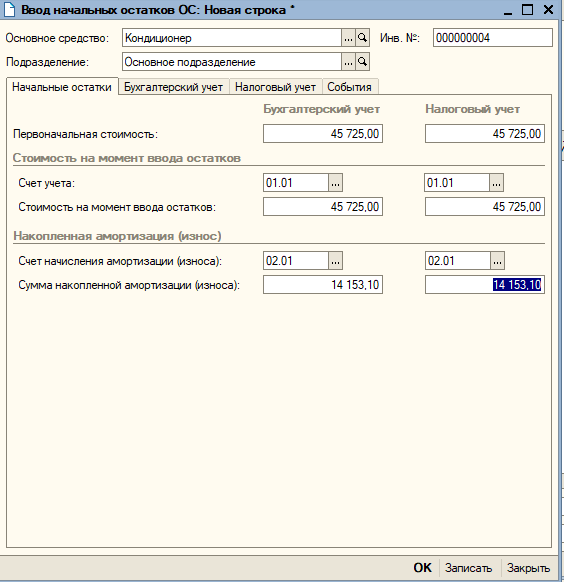Click Бухгалтерский Первоначальная стоимость field
This screenshot has height=582, width=564.
(x=323, y=134)
